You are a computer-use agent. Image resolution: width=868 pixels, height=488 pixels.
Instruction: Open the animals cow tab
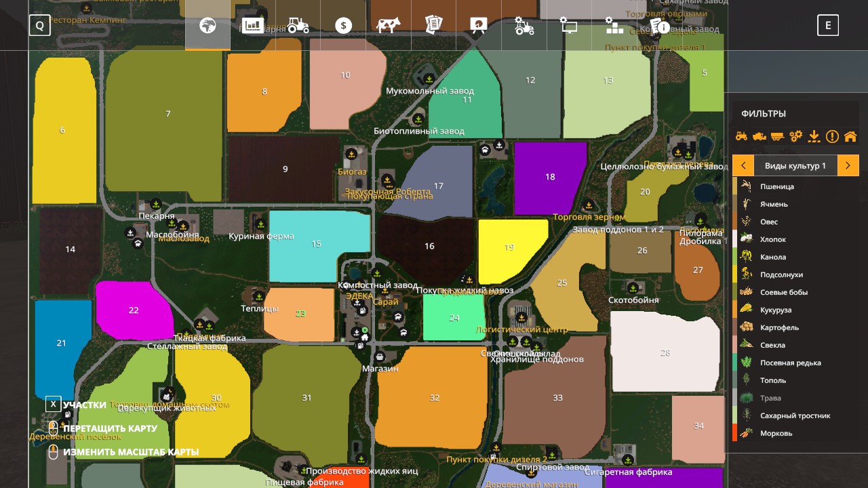coord(389,26)
